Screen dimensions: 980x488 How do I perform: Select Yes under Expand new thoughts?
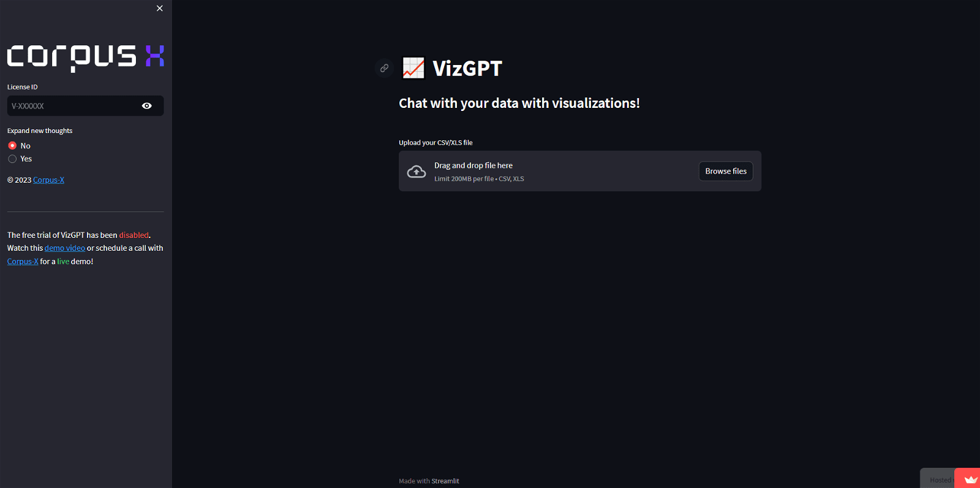(12, 158)
